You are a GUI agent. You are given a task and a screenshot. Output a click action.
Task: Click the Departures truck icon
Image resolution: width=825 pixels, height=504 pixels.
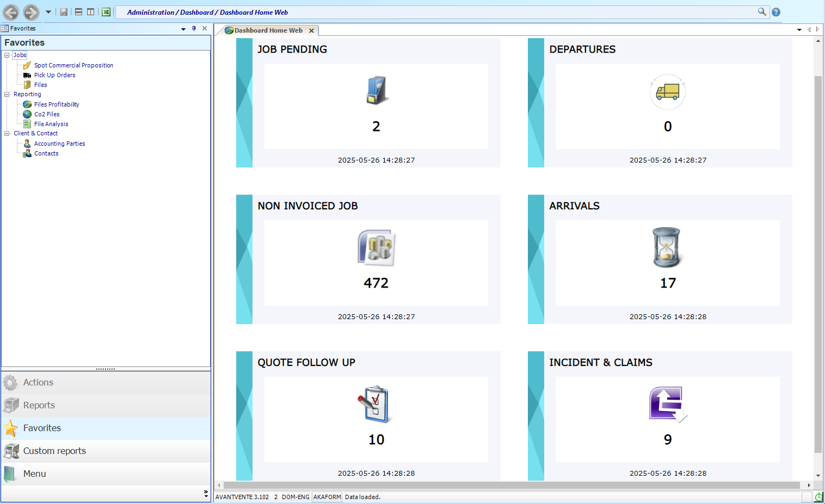click(668, 92)
